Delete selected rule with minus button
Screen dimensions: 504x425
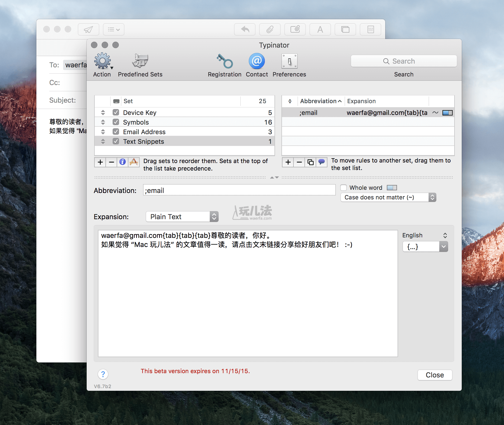[x=299, y=162]
